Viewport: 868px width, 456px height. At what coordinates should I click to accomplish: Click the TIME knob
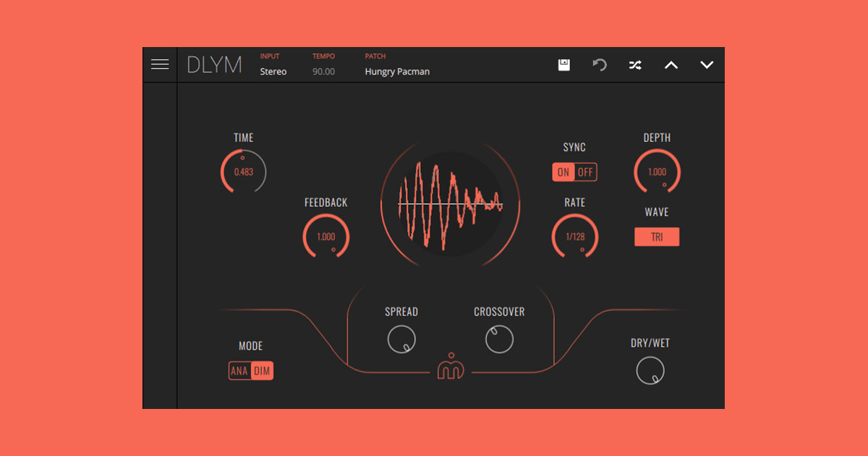tap(243, 172)
